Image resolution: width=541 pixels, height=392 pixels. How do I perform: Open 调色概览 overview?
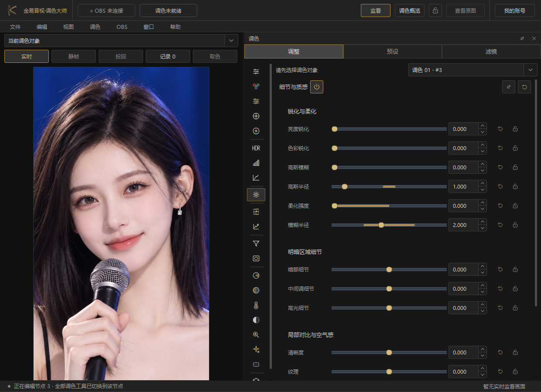[x=410, y=10]
